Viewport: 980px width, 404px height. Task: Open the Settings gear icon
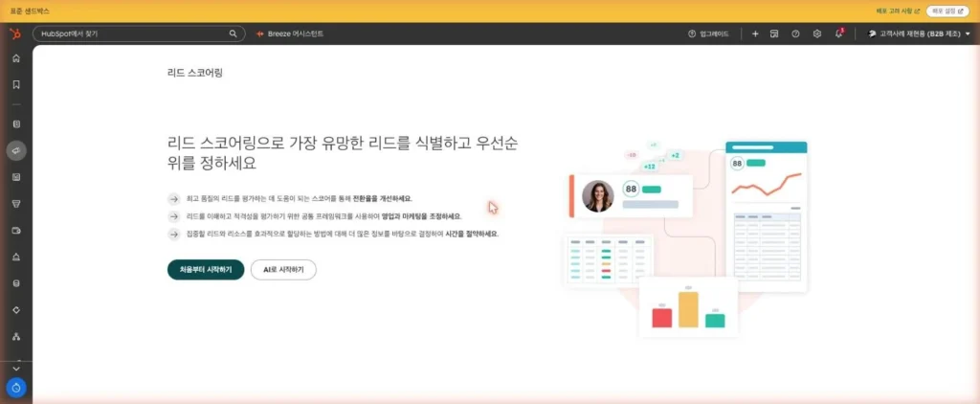click(x=817, y=34)
